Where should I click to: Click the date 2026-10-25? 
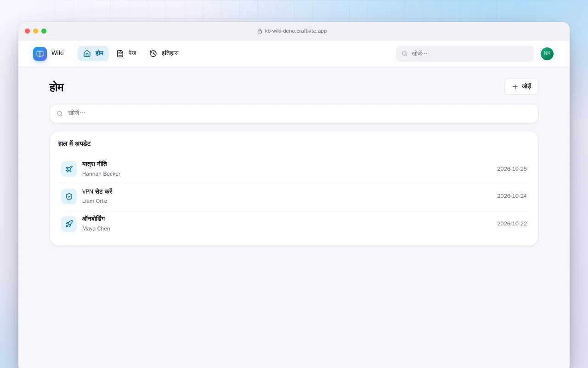click(x=512, y=169)
